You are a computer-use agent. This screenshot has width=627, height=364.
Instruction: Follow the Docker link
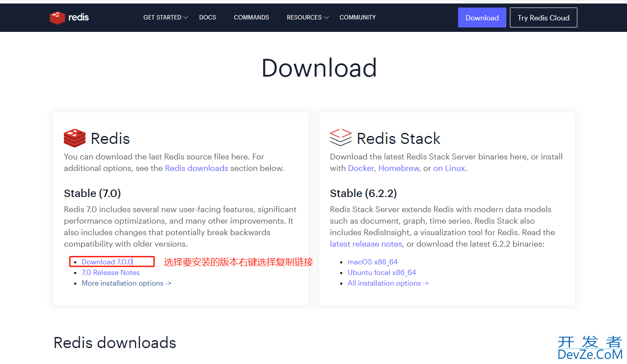(361, 168)
